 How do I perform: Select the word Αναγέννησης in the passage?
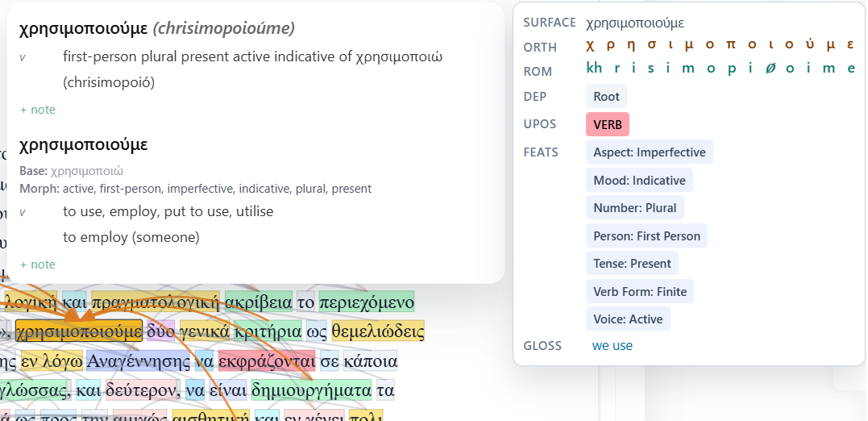point(138,362)
